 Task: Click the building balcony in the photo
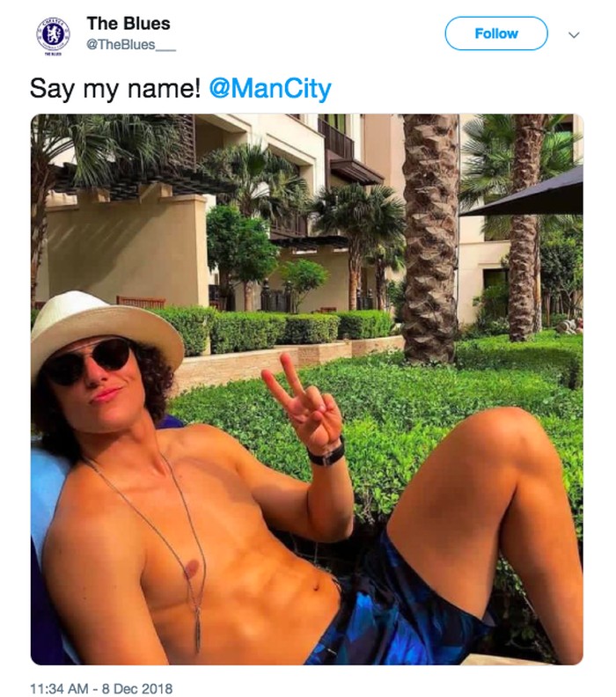(336, 141)
